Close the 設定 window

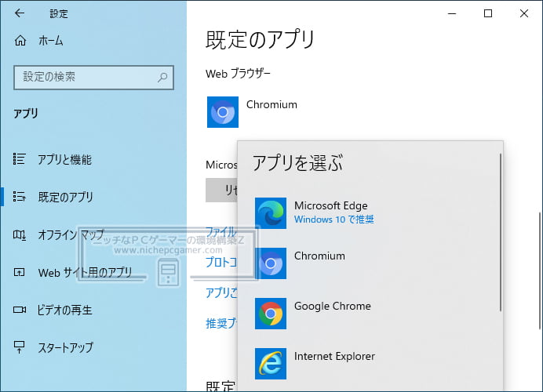click(x=524, y=13)
